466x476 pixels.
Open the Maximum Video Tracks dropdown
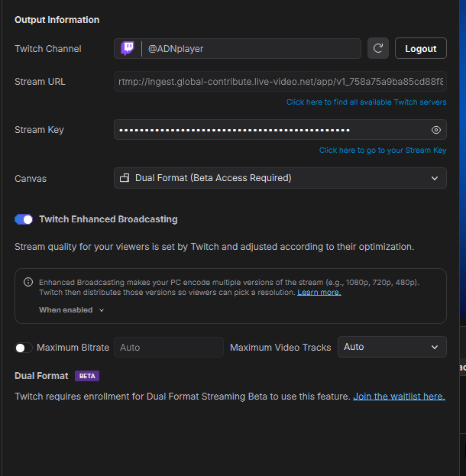392,347
